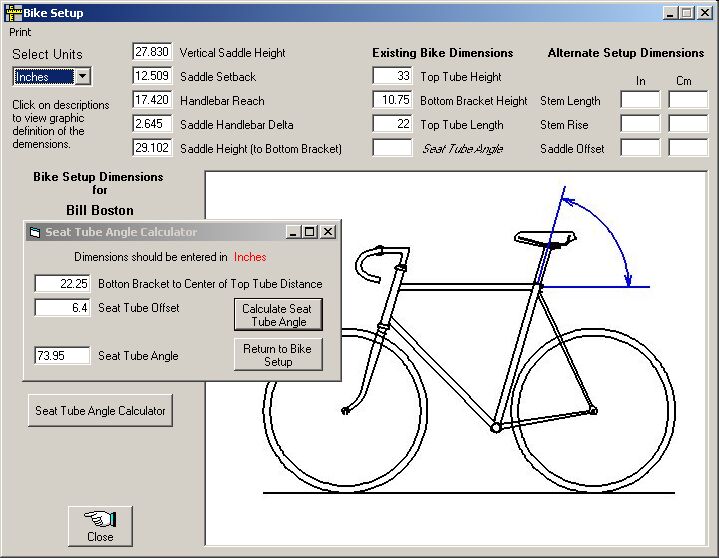Open the Print menu

[20, 32]
